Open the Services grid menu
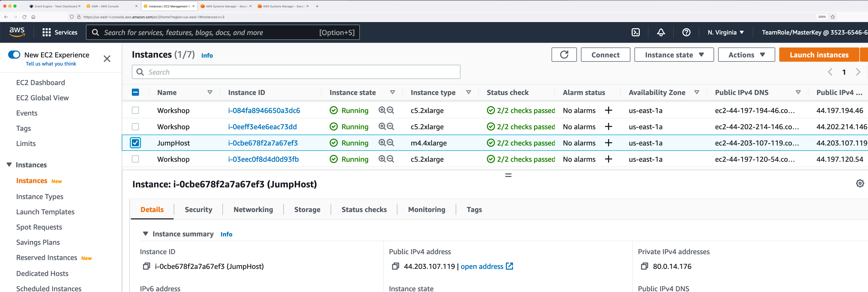The width and height of the screenshot is (868, 292). pyautogui.click(x=60, y=33)
